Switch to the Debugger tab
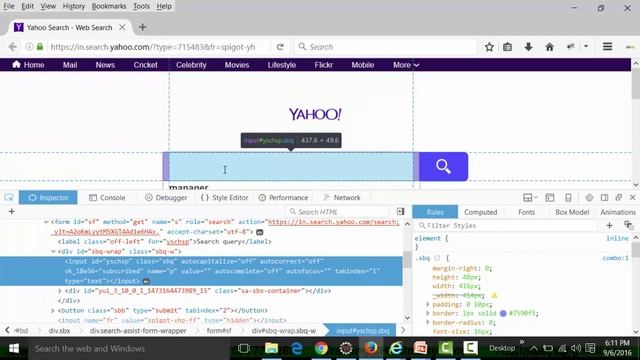 (x=166, y=198)
